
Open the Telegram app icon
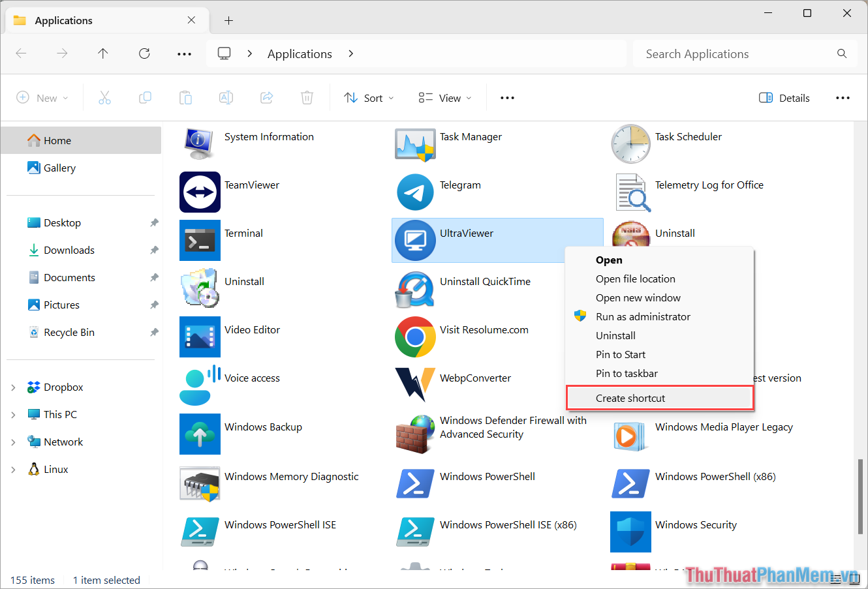tap(415, 192)
